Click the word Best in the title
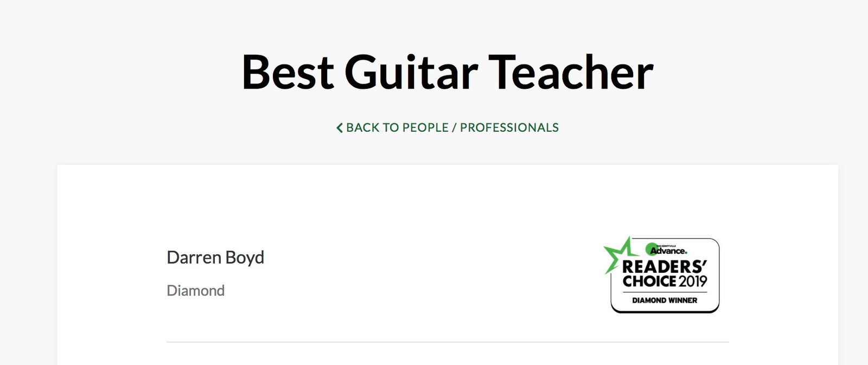The image size is (868, 365). point(288,72)
